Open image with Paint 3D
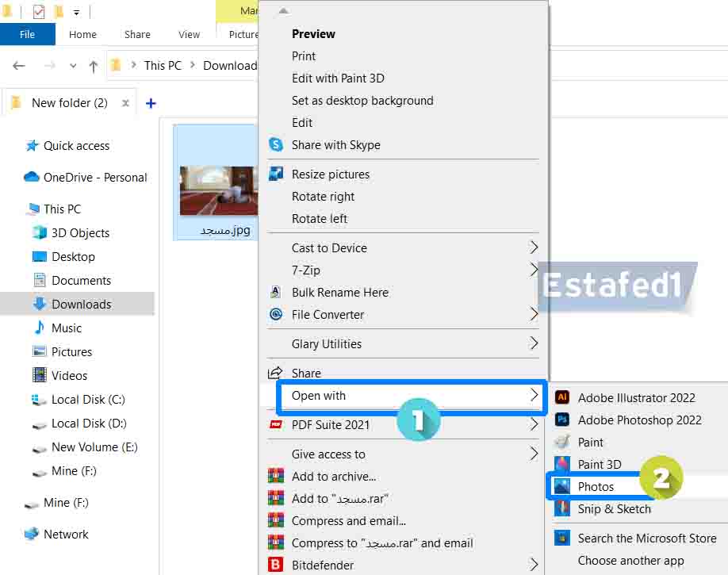This screenshot has width=728, height=575. (599, 465)
